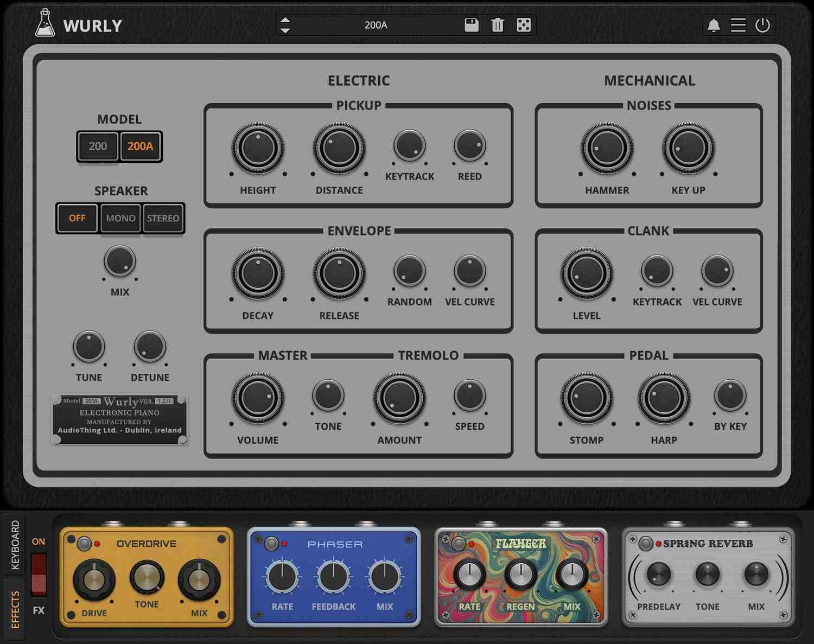Delete the preset using the trash icon
The height and width of the screenshot is (644, 814).
pyautogui.click(x=498, y=25)
